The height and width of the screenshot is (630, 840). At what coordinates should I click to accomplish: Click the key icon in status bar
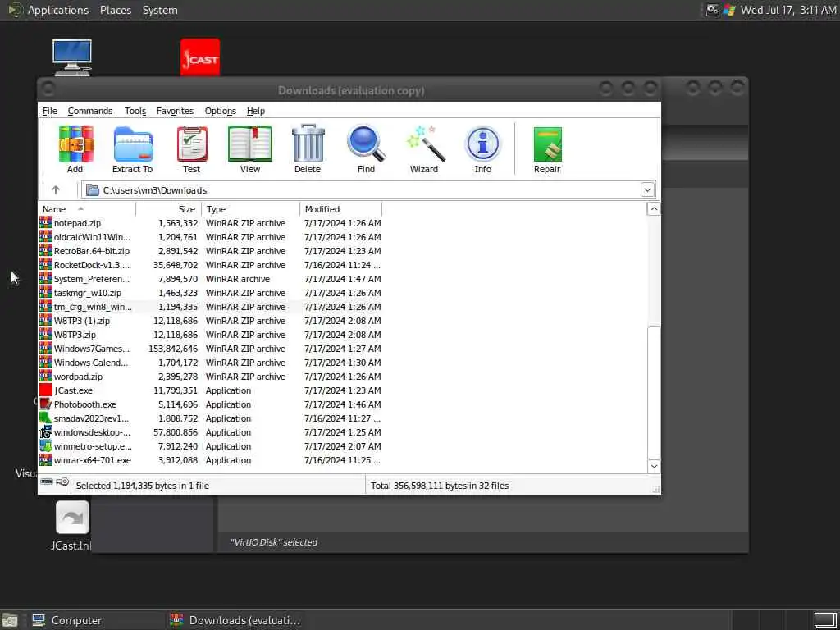pos(62,482)
